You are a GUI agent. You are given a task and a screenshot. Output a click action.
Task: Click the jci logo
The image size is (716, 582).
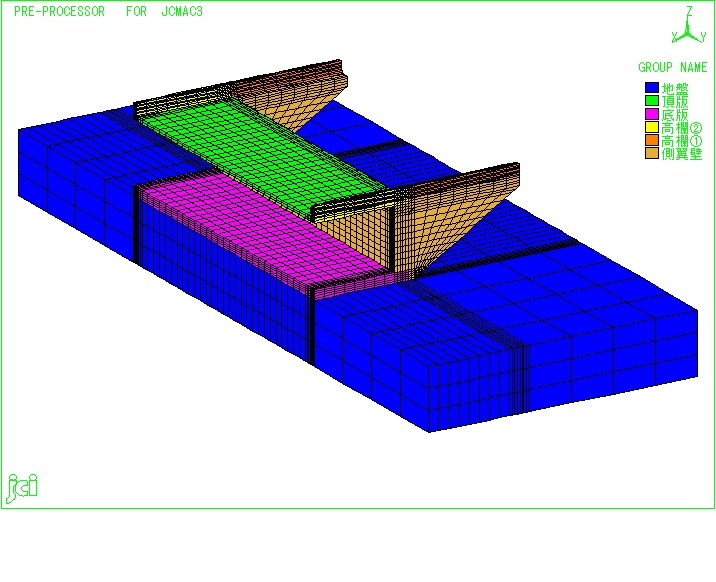pos(21,488)
